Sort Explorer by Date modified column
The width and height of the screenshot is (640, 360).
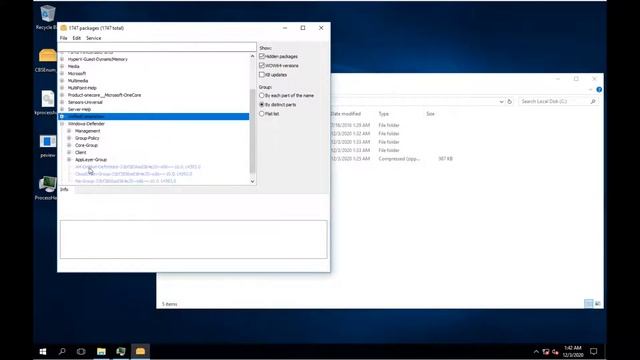pos(346,114)
